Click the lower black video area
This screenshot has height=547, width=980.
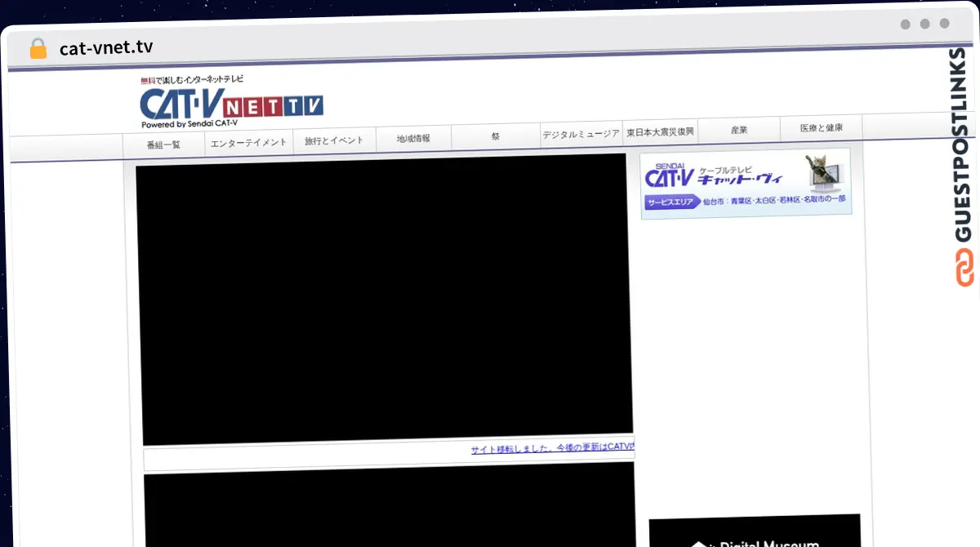point(389,505)
